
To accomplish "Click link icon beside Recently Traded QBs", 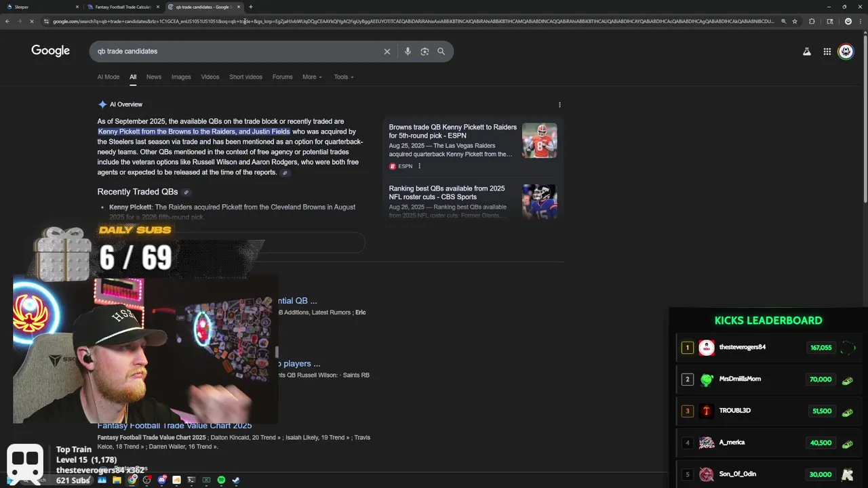I will click(x=186, y=192).
